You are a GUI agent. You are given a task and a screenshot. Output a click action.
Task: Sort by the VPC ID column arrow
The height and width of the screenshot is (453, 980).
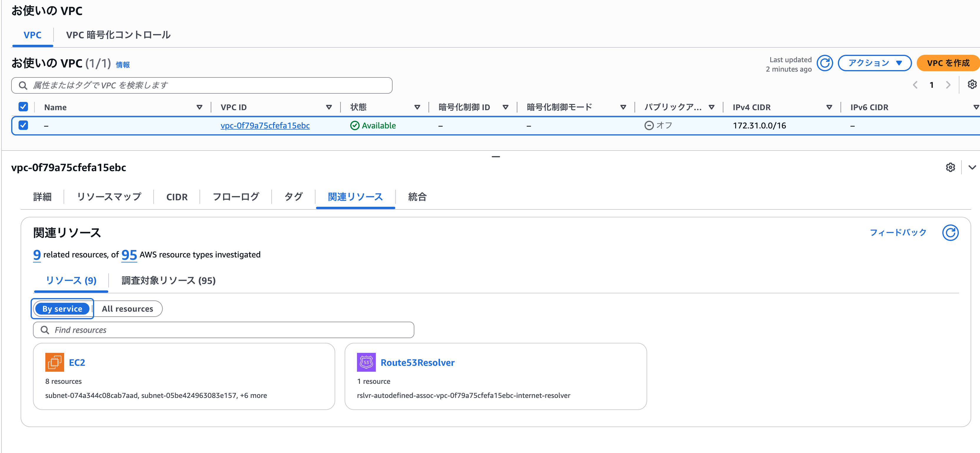click(329, 107)
